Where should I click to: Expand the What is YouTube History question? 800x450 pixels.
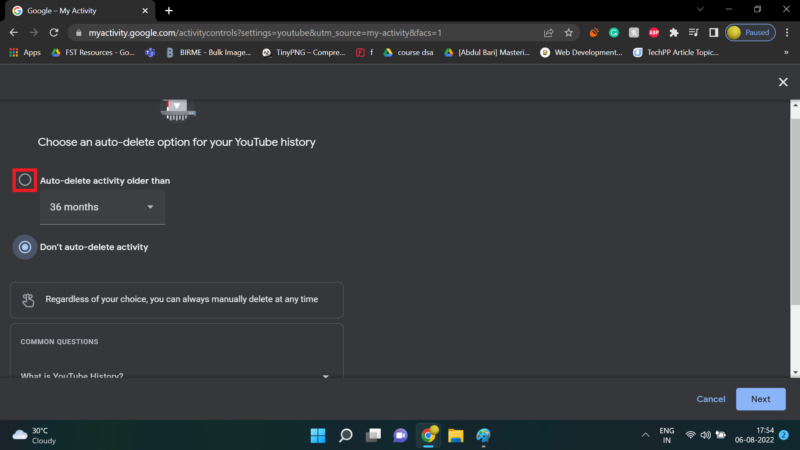tap(176, 376)
